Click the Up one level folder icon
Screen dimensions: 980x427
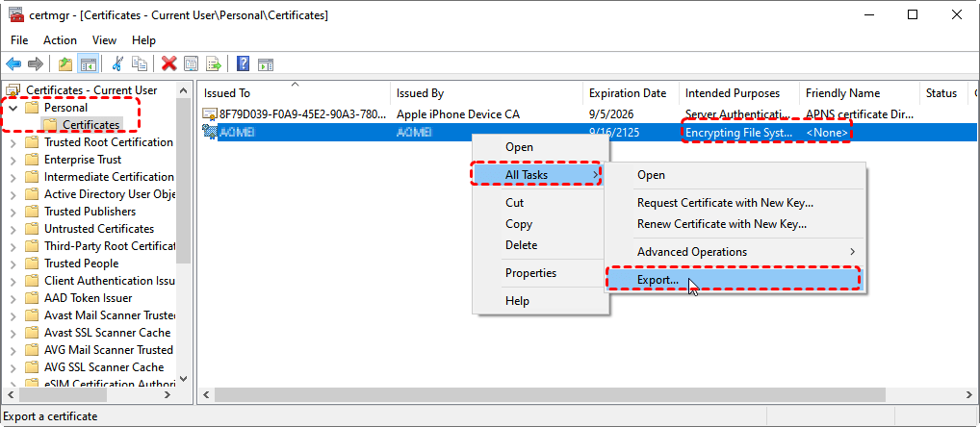coord(64,63)
